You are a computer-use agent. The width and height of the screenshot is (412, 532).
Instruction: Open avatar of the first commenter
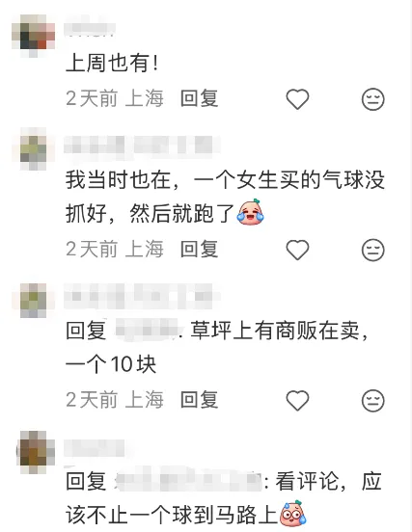click(x=33, y=36)
